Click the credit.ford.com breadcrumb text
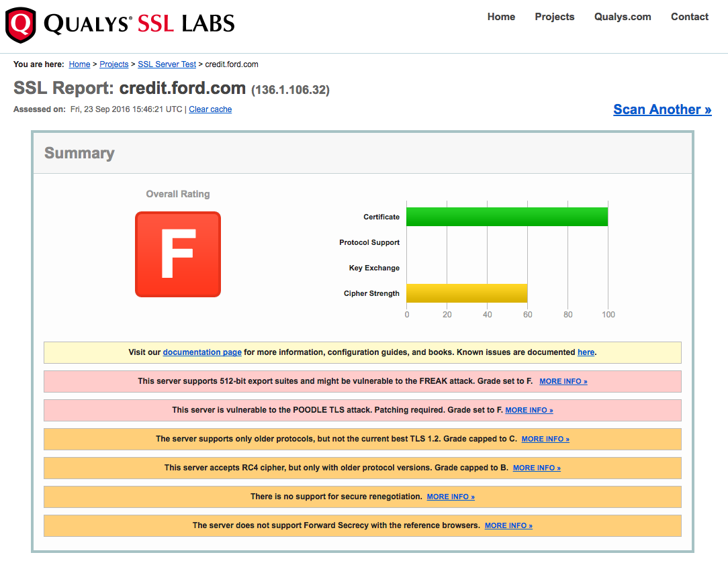Viewport: 728px width, 561px height. tap(232, 64)
